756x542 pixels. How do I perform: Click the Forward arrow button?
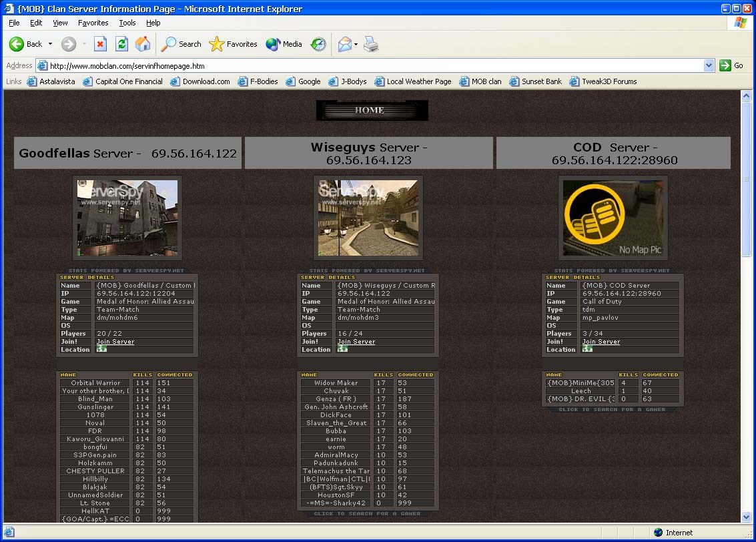pos(69,44)
